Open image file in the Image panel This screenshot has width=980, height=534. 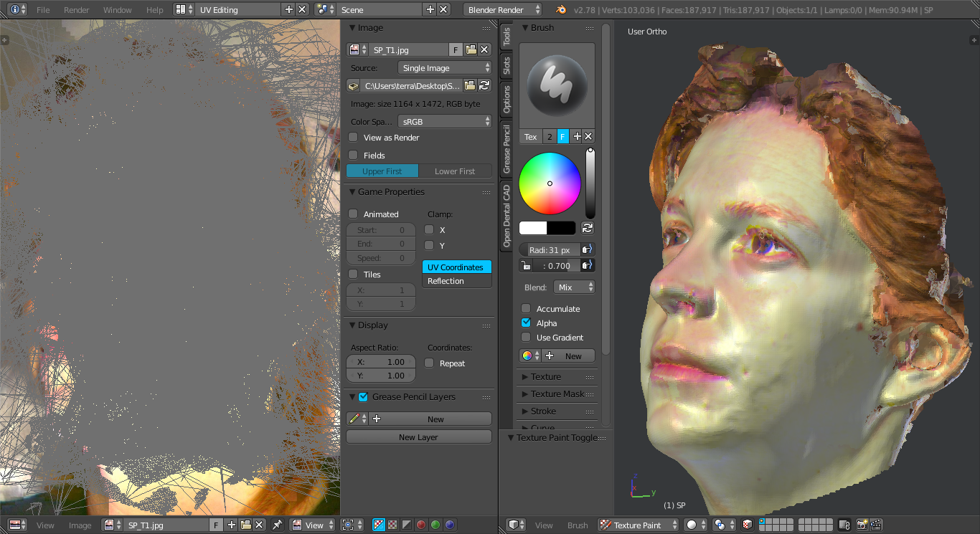pos(471,49)
